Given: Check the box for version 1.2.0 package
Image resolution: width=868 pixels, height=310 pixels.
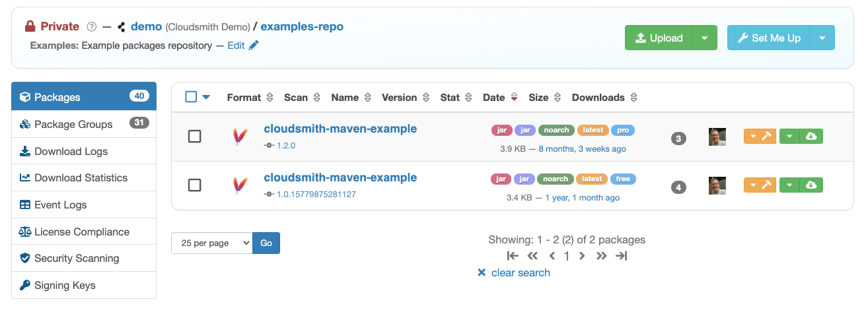Looking at the screenshot, I should 194,137.
